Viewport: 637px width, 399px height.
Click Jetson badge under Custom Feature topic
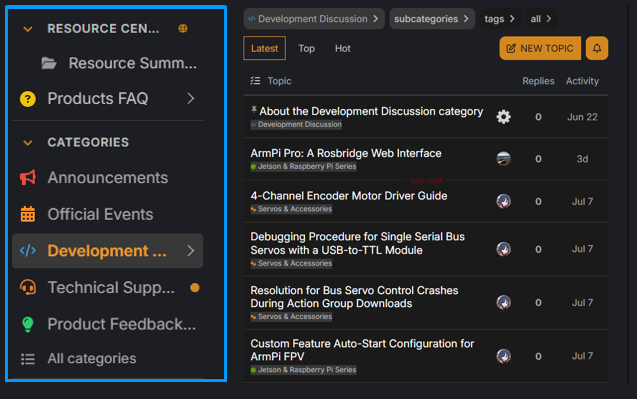pyautogui.click(x=303, y=370)
